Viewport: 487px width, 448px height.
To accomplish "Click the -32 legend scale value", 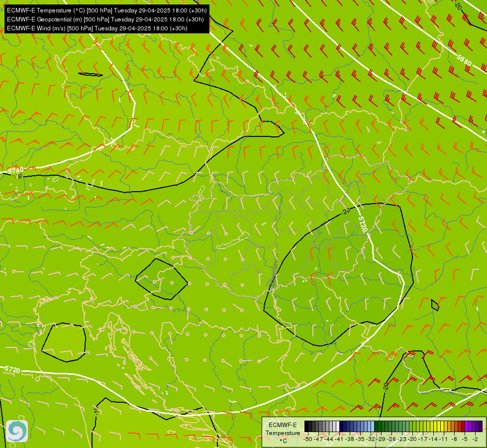I will click(371, 439).
